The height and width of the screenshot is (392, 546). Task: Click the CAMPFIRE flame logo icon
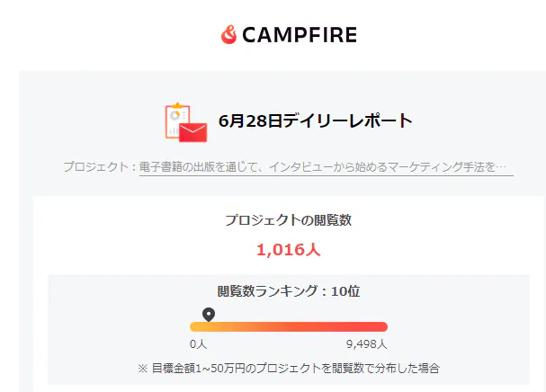(x=228, y=35)
